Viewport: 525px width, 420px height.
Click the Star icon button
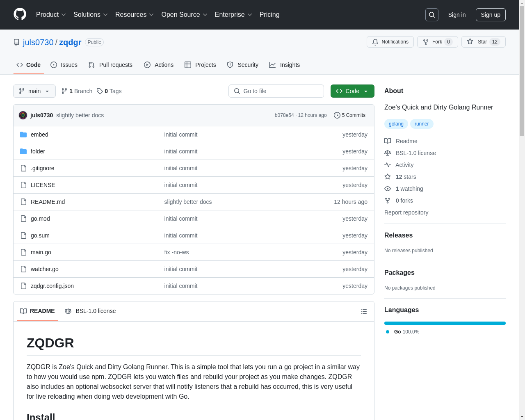[x=470, y=41]
